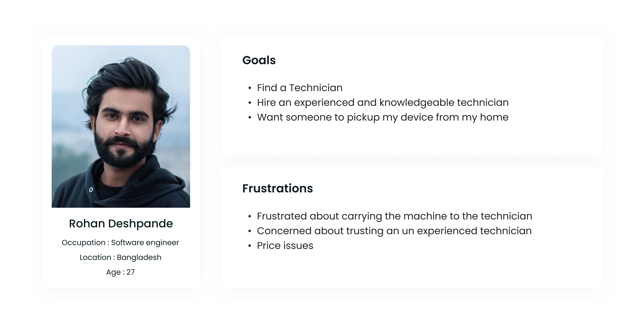644x323 pixels.
Task: Click the "Concerned about trusting" frustration line
Action: coord(394,231)
